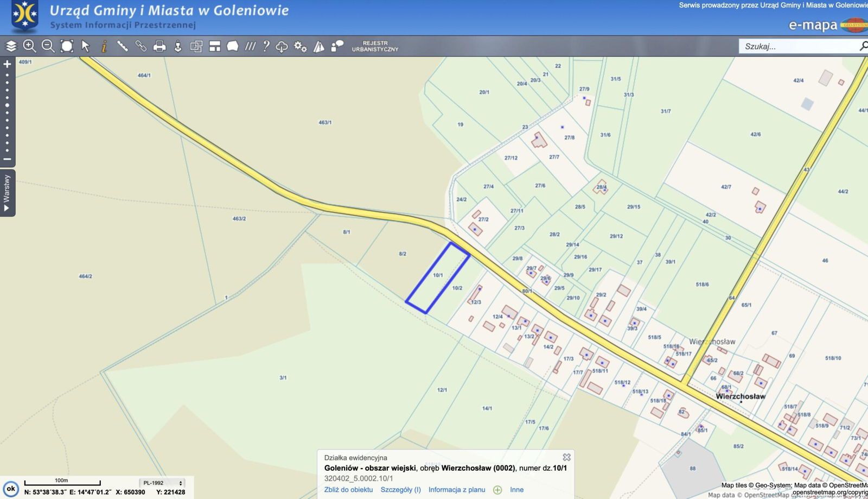
Task: Activate the object information 'i' tool
Action: pyautogui.click(x=104, y=46)
